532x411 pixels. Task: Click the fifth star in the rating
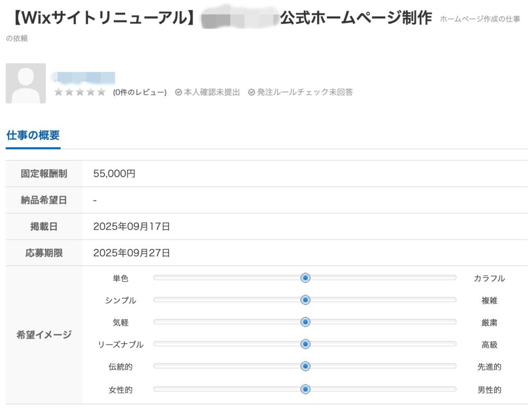click(x=101, y=92)
